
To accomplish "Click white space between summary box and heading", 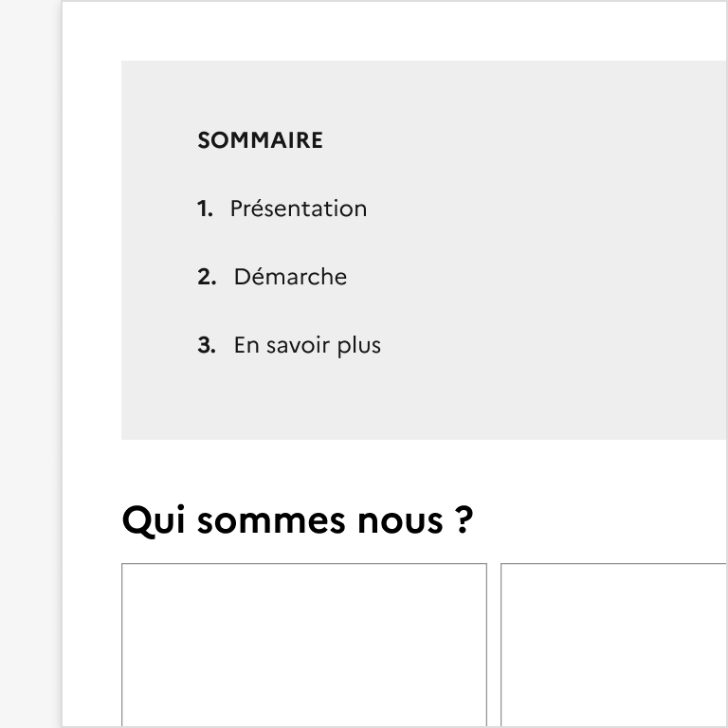I will [x=379, y=469].
